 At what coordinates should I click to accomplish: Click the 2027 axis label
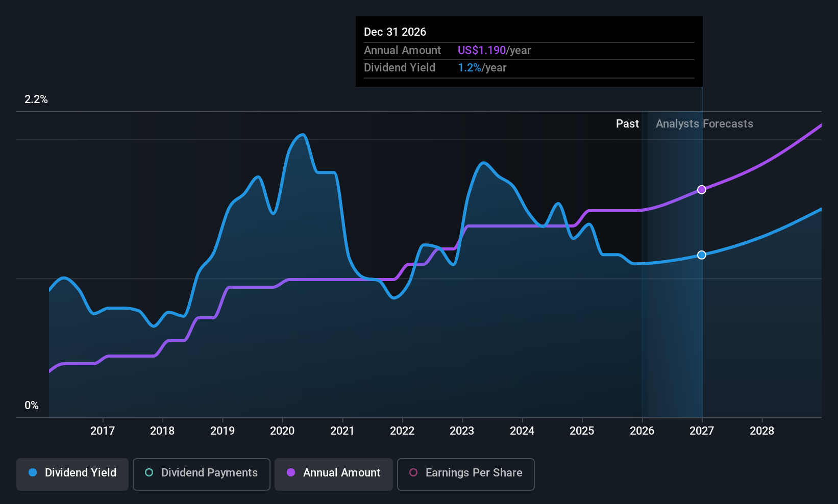pyautogui.click(x=702, y=431)
